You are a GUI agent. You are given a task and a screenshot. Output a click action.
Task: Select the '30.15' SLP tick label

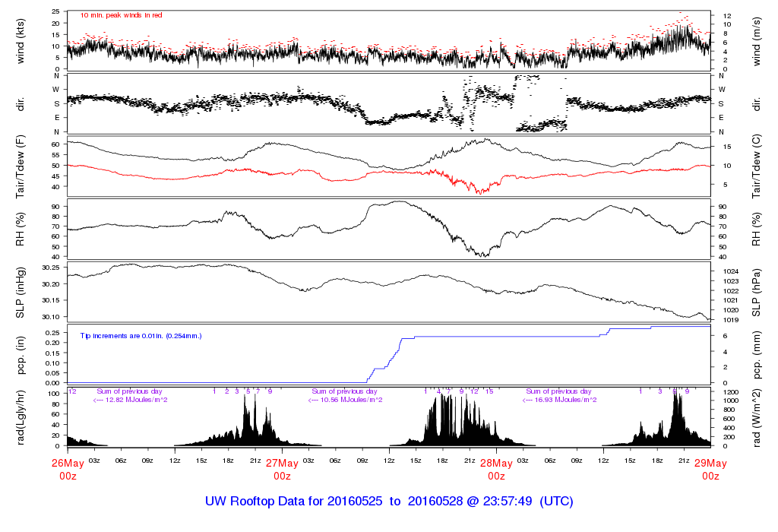tap(51, 300)
